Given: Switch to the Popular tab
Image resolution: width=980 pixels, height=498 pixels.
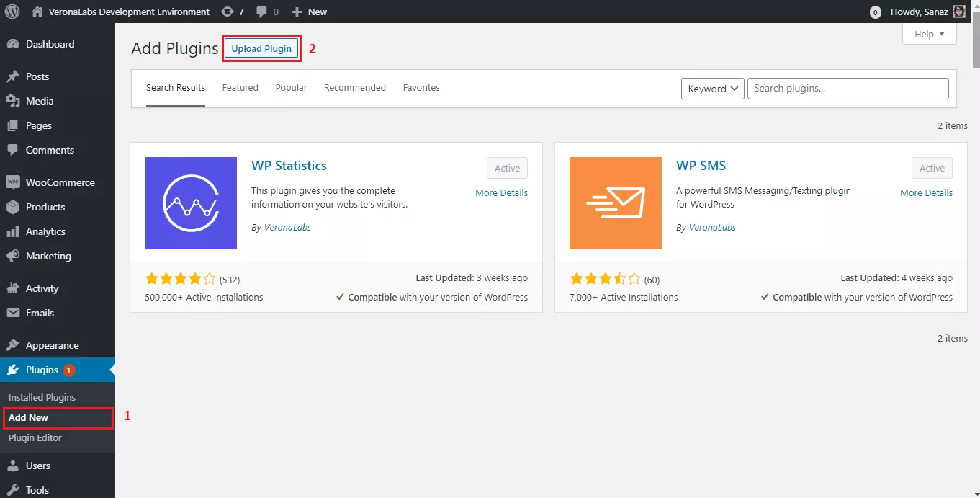Looking at the screenshot, I should pos(291,88).
